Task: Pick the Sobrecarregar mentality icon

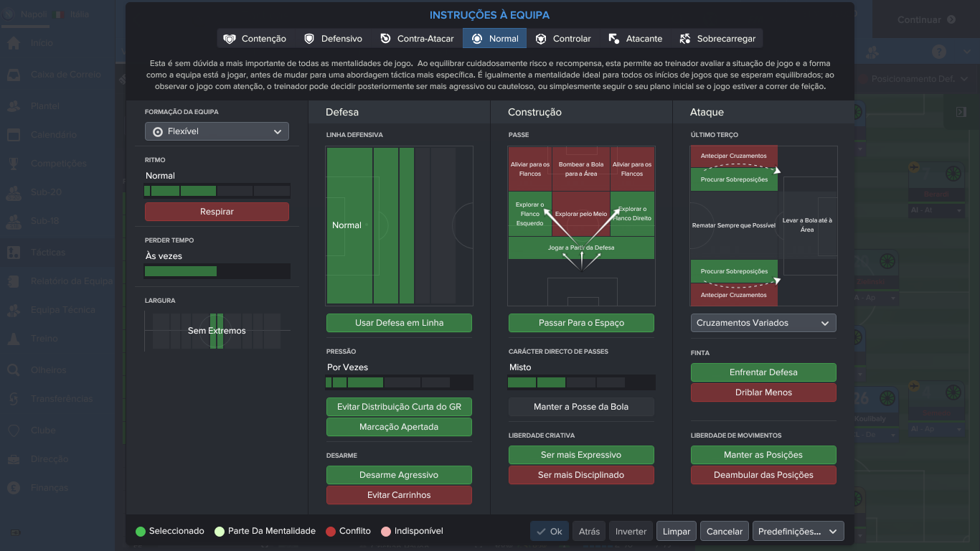Action: [x=684, y=39]
